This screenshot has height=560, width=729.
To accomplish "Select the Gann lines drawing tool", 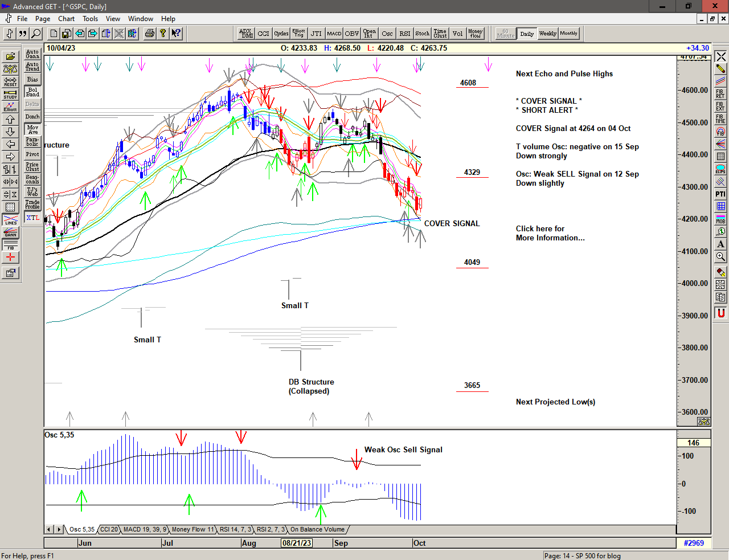I will coord(10,232).
